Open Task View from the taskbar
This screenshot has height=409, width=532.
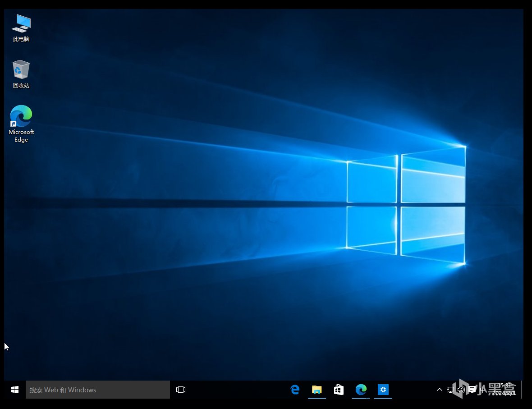coord(181,390)
